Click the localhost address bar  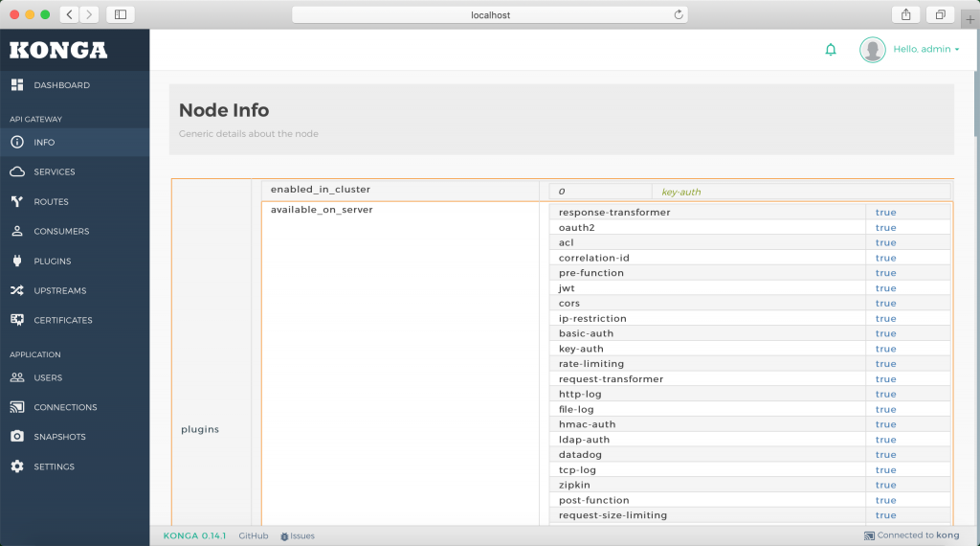point(490,14)
